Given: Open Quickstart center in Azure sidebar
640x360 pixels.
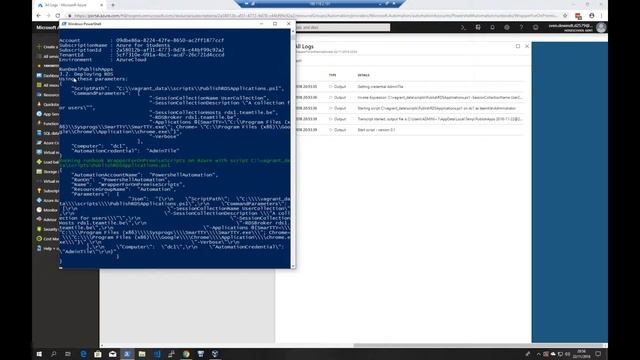Looking at the screenshot, I should click(47, 104).
